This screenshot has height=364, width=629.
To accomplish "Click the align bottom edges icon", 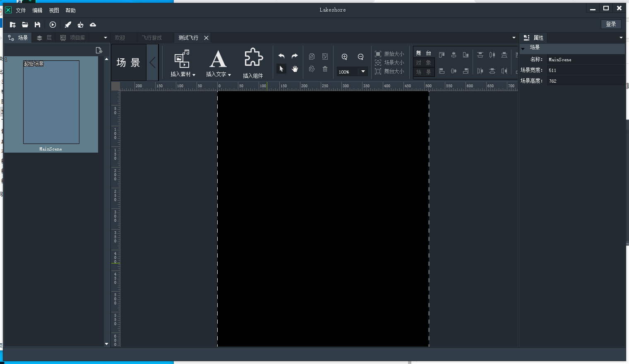I will 466,55.
